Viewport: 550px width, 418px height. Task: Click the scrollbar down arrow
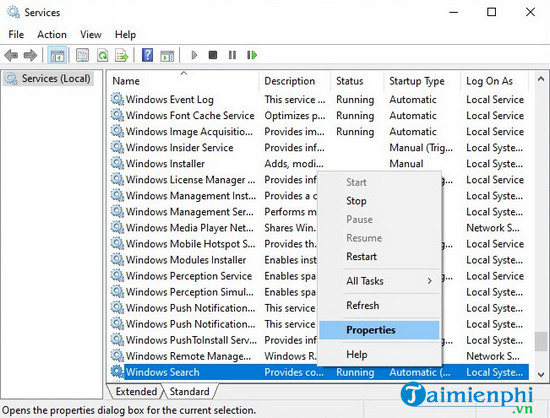541,375
